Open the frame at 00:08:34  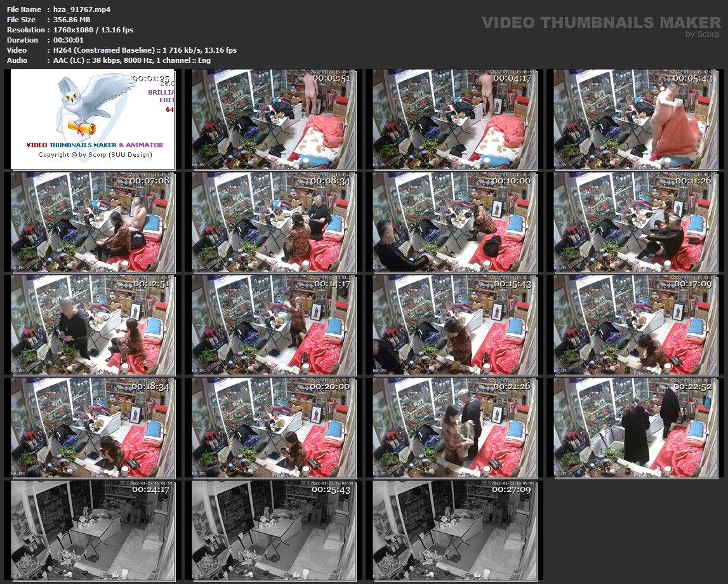(274, 222)
